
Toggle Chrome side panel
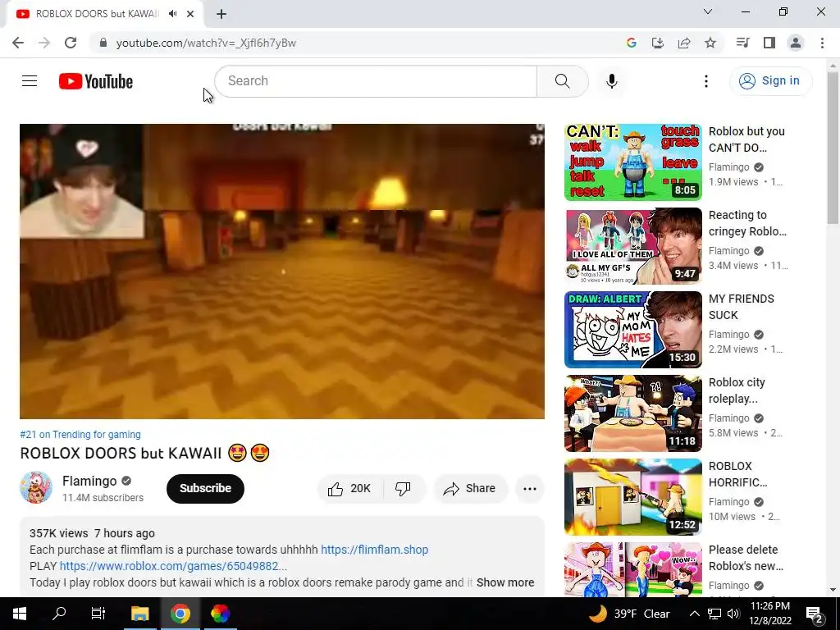point(769,43)
